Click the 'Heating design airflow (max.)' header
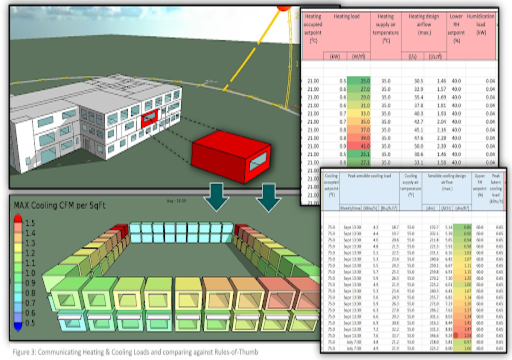Image resolution: width=512 pixels, height=360 pixels. (x=424, y=24)
